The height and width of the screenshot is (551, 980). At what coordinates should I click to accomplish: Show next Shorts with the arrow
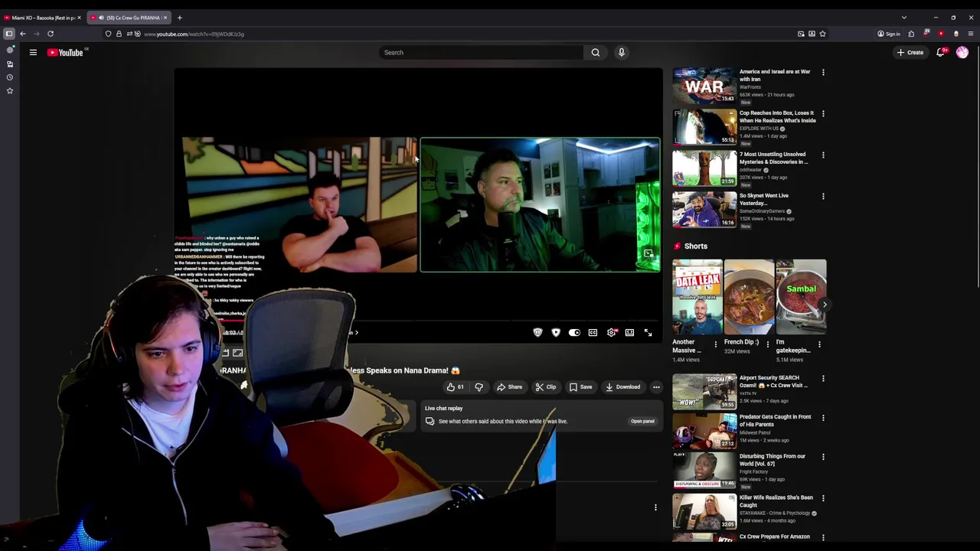coord(824,305)
